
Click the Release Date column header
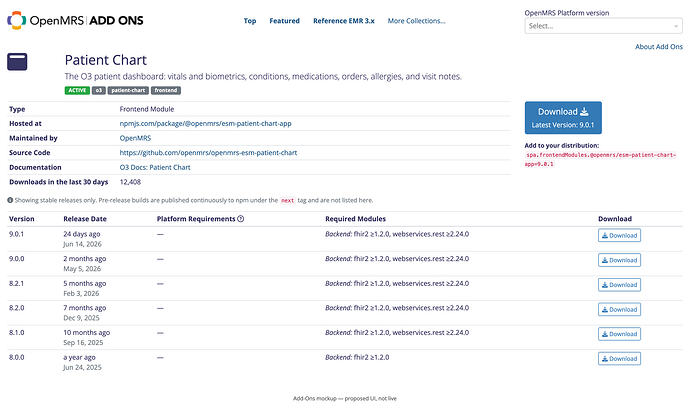[85, 219]
